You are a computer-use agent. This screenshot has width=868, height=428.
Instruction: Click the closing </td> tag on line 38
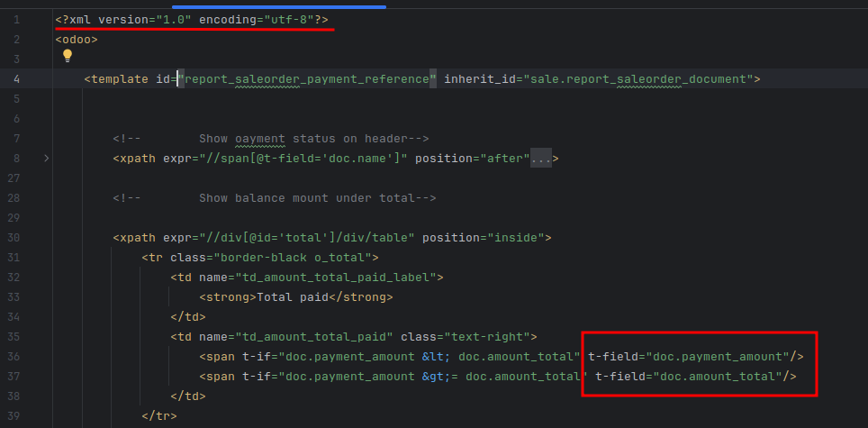(x=188, y=396)
